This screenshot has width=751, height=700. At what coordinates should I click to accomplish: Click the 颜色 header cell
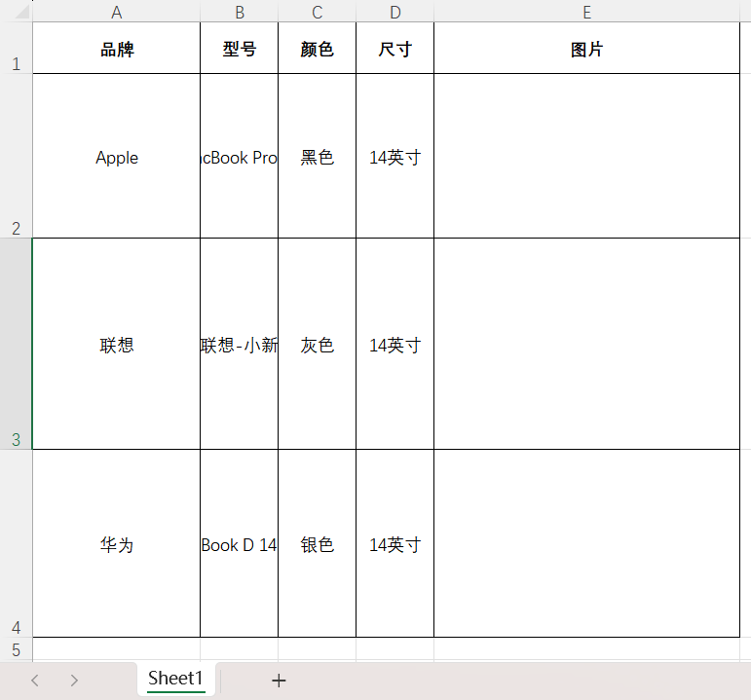pos(318,49)
